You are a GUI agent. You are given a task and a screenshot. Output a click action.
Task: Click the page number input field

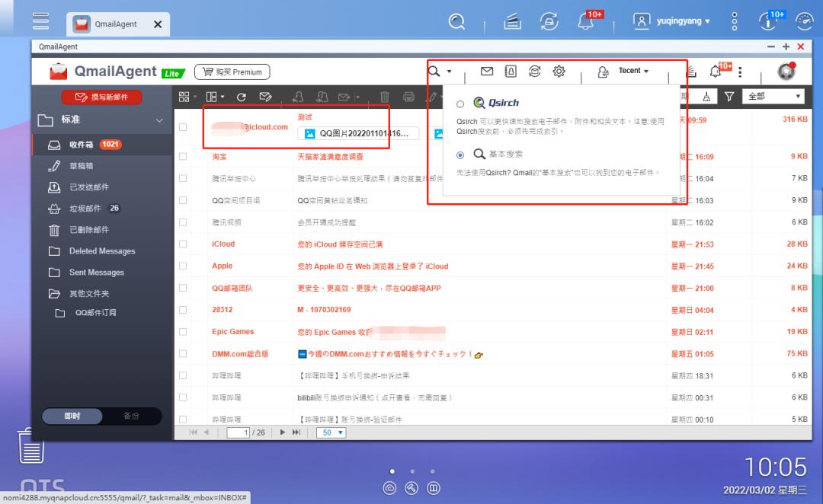[x=240, y=432]
